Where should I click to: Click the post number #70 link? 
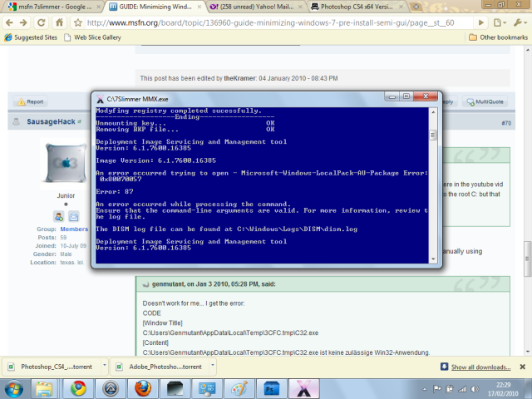(506, 123)
